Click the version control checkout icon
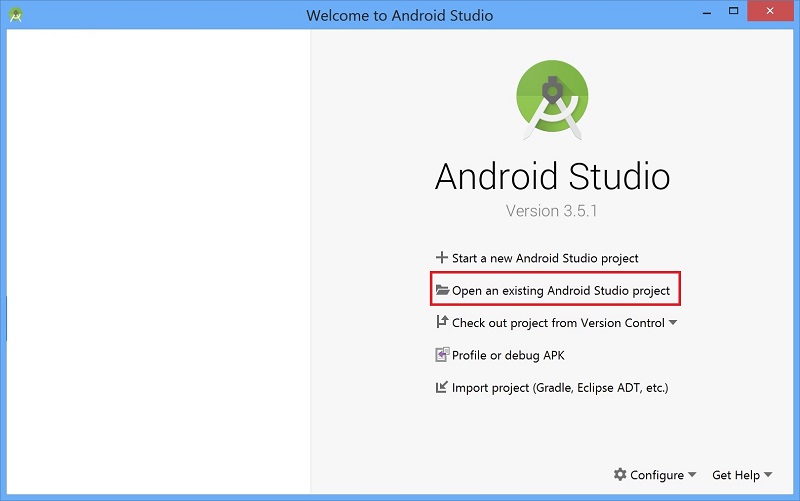The image size is (800, 501). [442, 322]
